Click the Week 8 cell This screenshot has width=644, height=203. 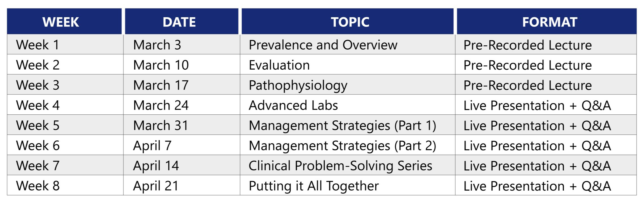(x=65, y=185)
